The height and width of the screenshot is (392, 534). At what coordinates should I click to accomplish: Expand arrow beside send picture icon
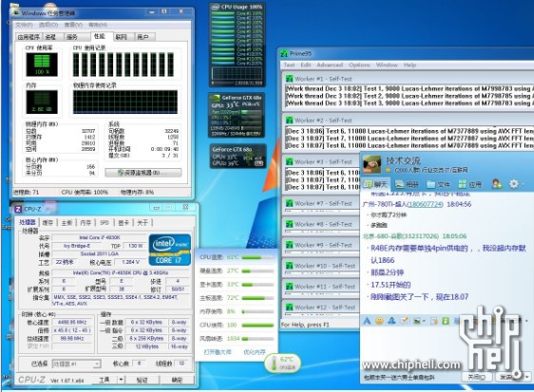coord(424,321)
